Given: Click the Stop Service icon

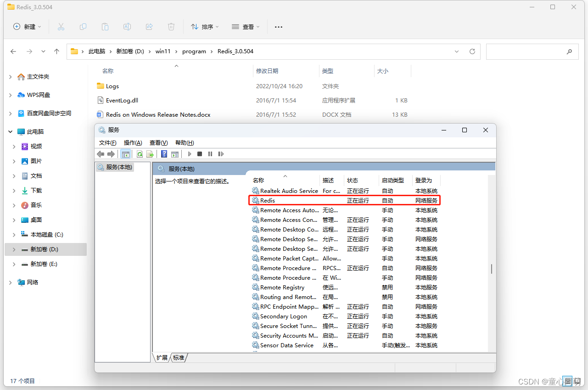Looking at the screenshot, I should point(199,154).
